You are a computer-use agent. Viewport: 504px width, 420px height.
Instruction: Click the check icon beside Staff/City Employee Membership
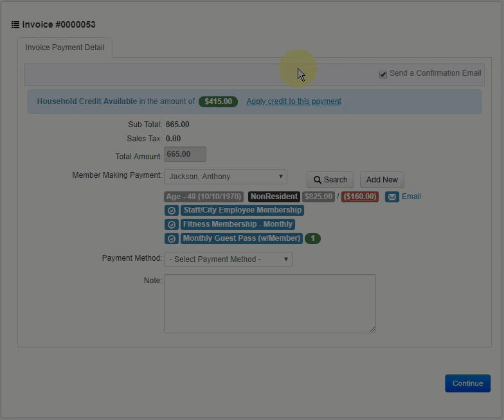(171, 211)
